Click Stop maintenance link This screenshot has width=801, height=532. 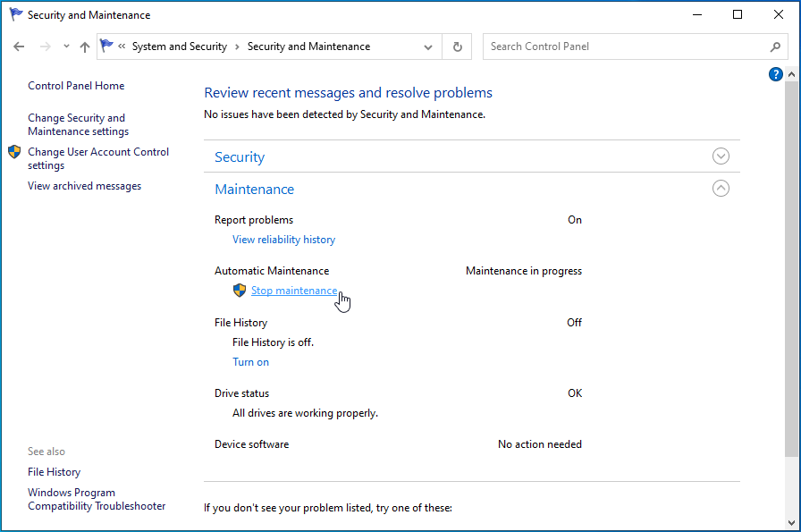(x=294, y=291)
